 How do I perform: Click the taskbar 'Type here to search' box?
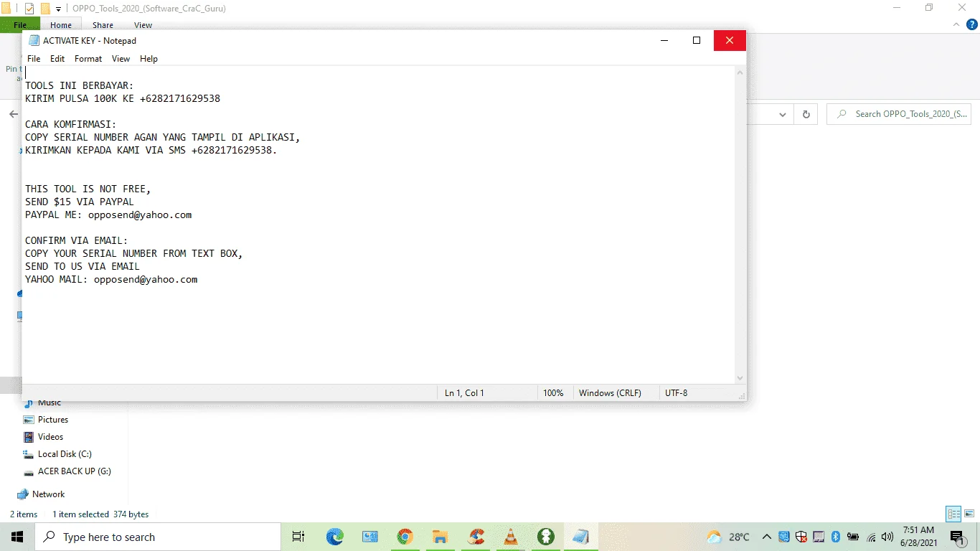point(158,537)
